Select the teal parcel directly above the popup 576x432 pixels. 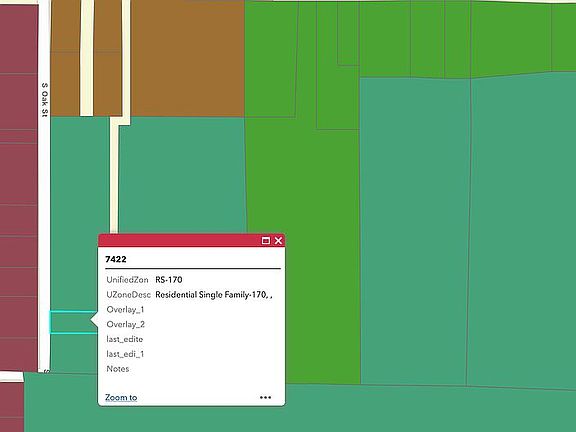point(183,174)
